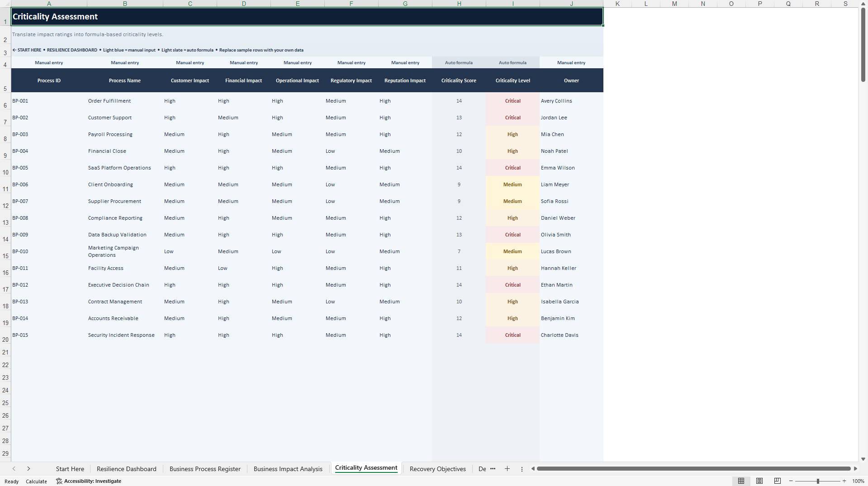Add a new sheet with plus icon

pyautogui.click(x=507, y=469)
